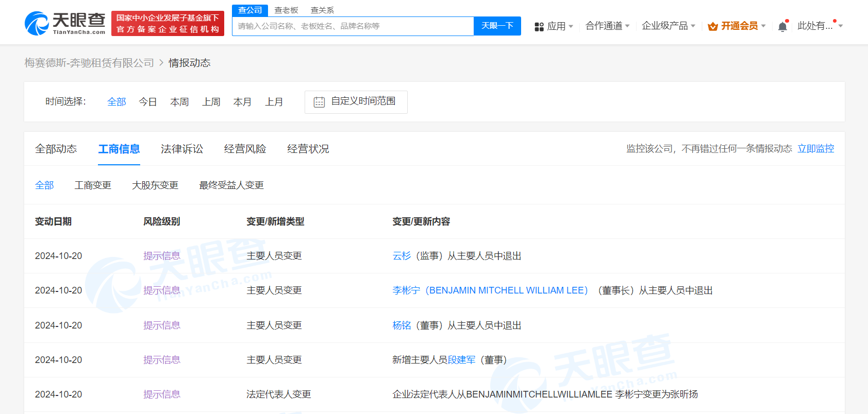Switch to 全部动态 tab
This screenshot has height=414, width=868.
56,149
